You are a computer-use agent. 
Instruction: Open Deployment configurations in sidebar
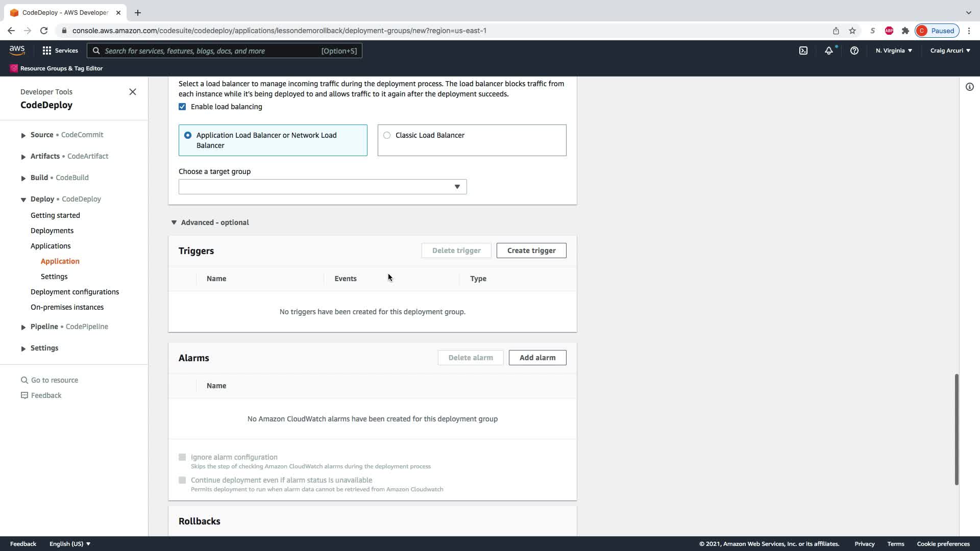75,292
